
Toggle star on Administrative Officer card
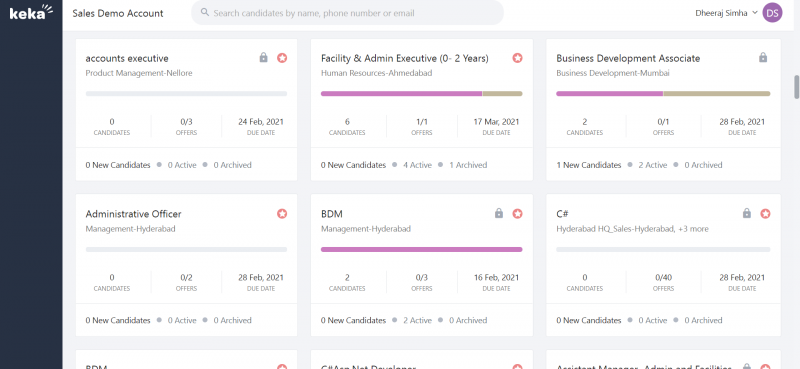pyautogui.click(x=282, y=214)
